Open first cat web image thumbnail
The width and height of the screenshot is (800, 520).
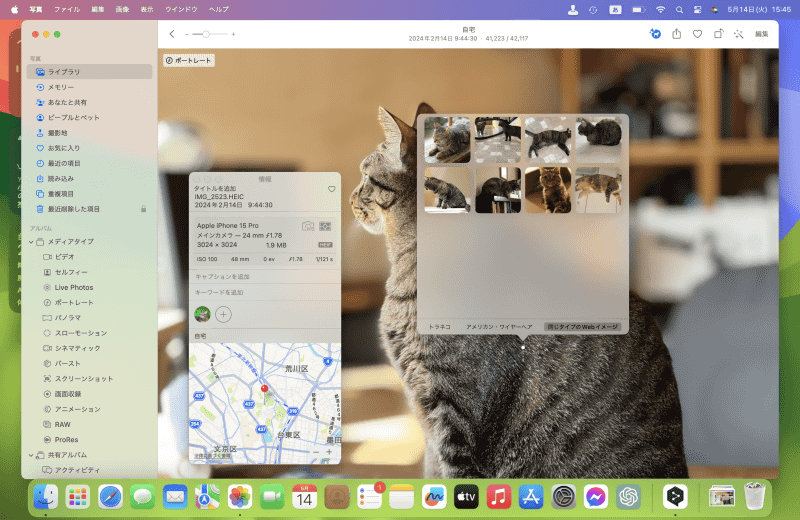pyautogui.click(x=447, y=140)
